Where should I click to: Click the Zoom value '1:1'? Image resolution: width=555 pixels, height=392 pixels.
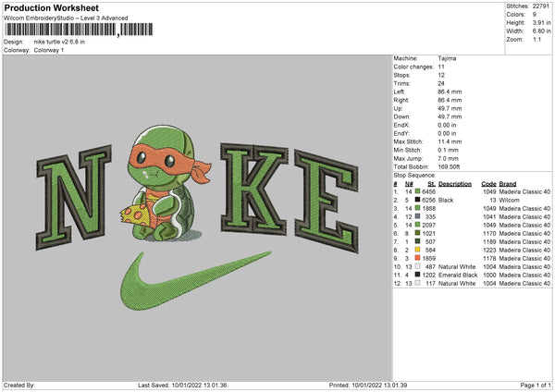(x=536, y=39)
